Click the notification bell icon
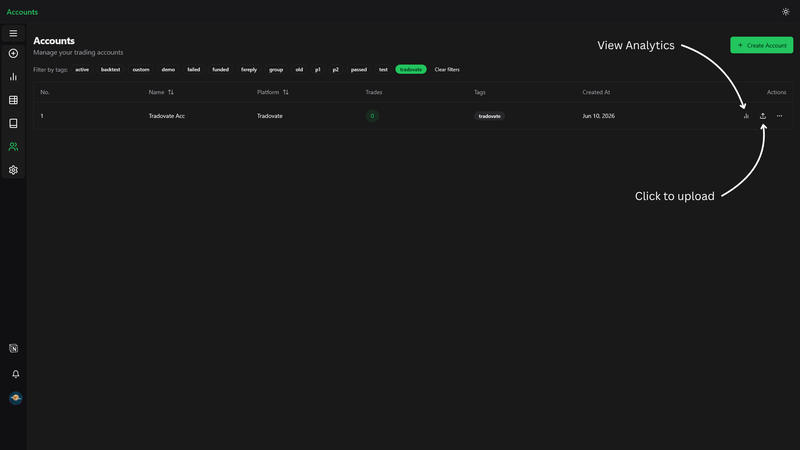 [16, 374]
